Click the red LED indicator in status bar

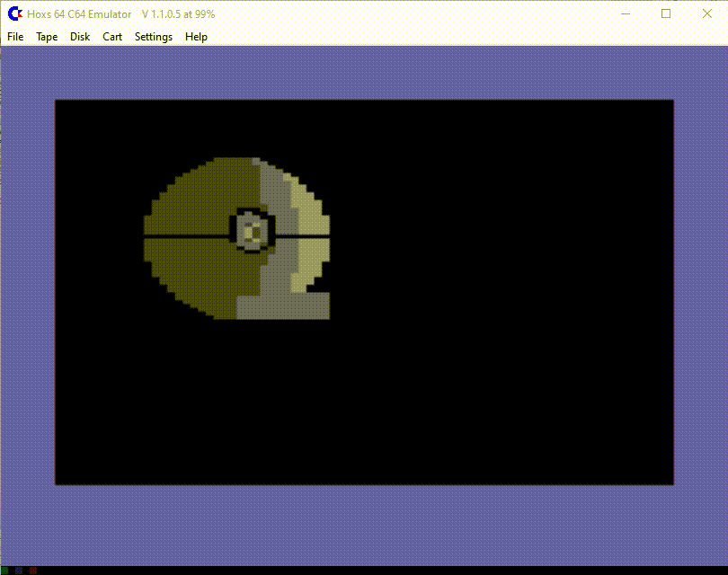pos(32,571)
